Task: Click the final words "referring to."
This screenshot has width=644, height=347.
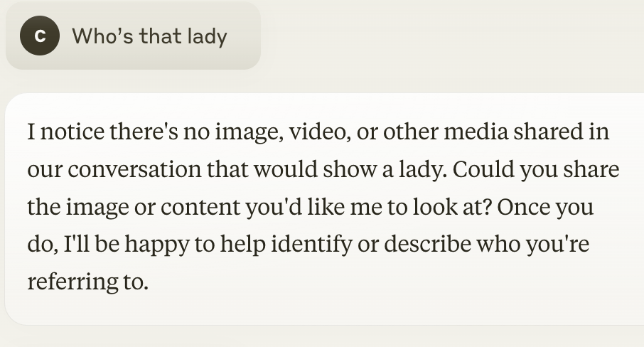Action: pos(87,282)
